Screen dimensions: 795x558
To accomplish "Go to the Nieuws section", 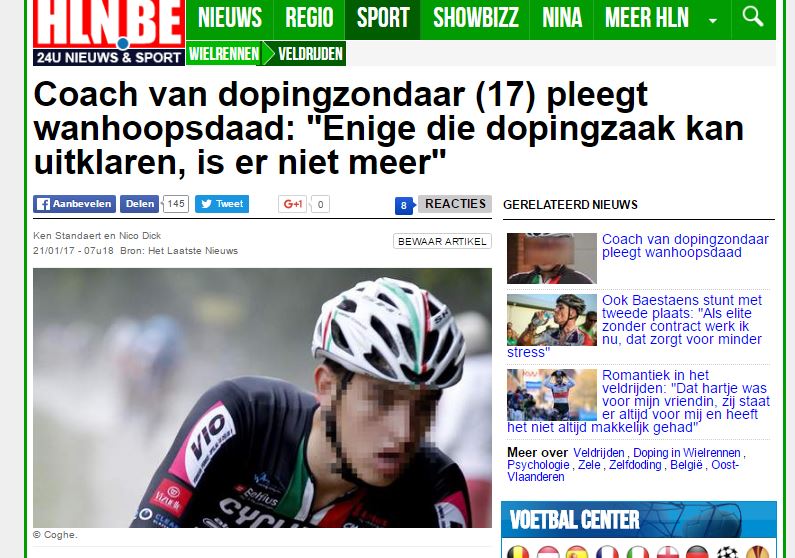I will pos(230,18).
